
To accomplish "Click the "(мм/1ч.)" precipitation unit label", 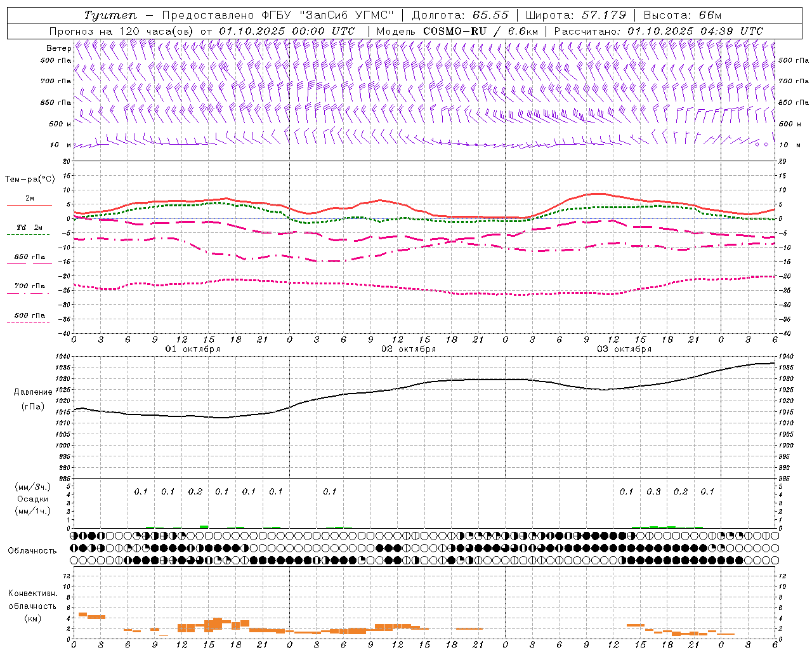I will click(32, 511).
